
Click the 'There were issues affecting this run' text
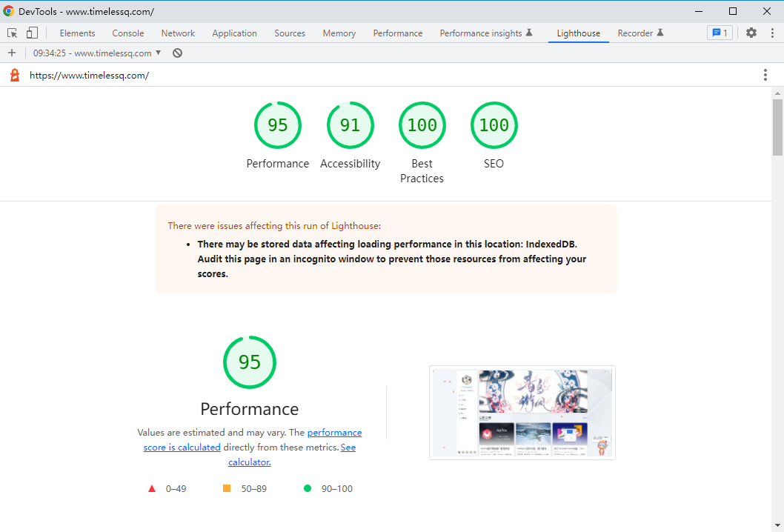pyautogui.click(x=274, y=226)
